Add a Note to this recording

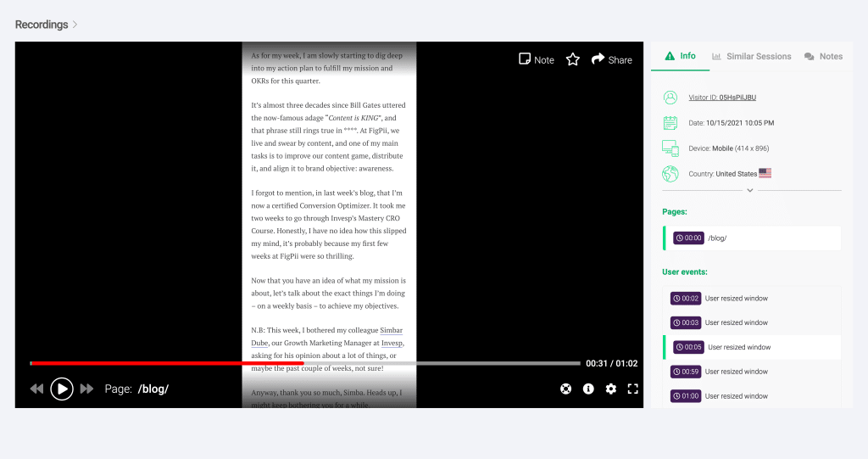tap(537, 59)
